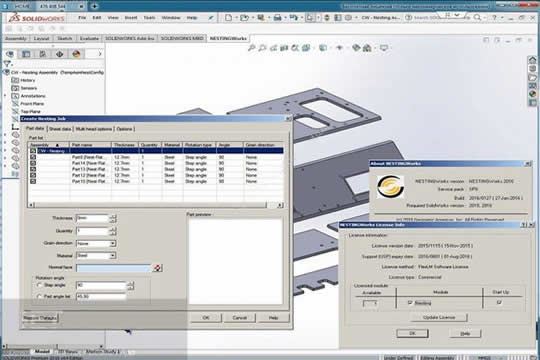The image size is (540, 360).
Task: Select the Part angle list radio button
Action: (x=39, y=296)
